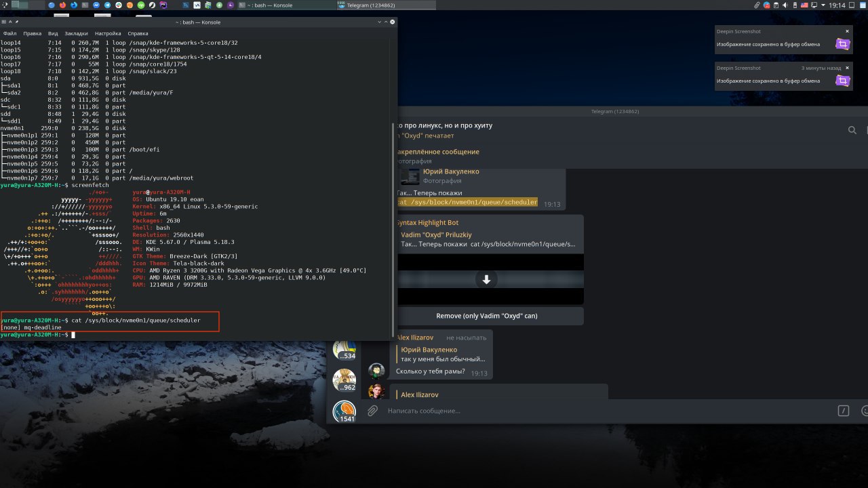Click the dark-haired user avatar beside 'Сколько у тебя рамы?'

click(x=376, y=371)
